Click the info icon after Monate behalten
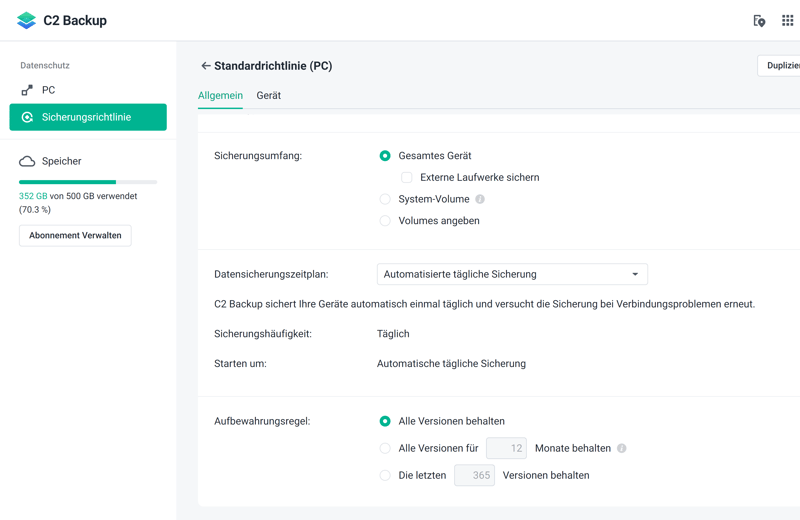The height and width of the screenshot is (520, 800). click(x=622, y=449)
